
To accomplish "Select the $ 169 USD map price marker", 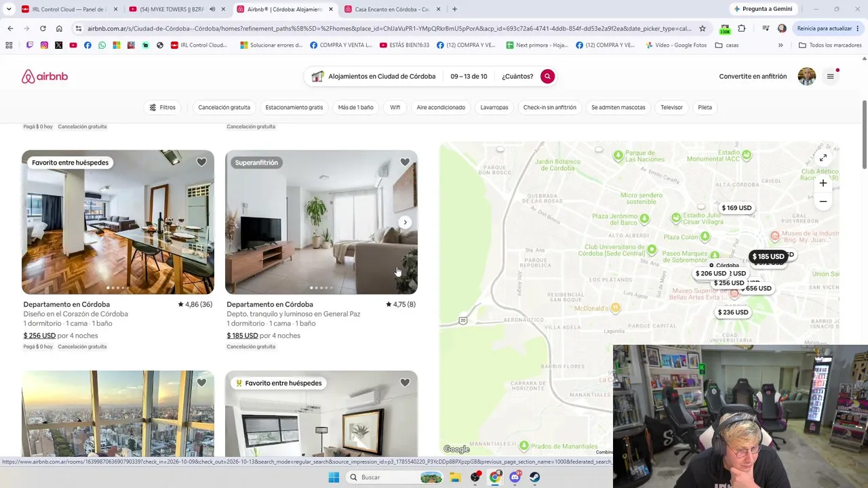I will tap(736, 208).
